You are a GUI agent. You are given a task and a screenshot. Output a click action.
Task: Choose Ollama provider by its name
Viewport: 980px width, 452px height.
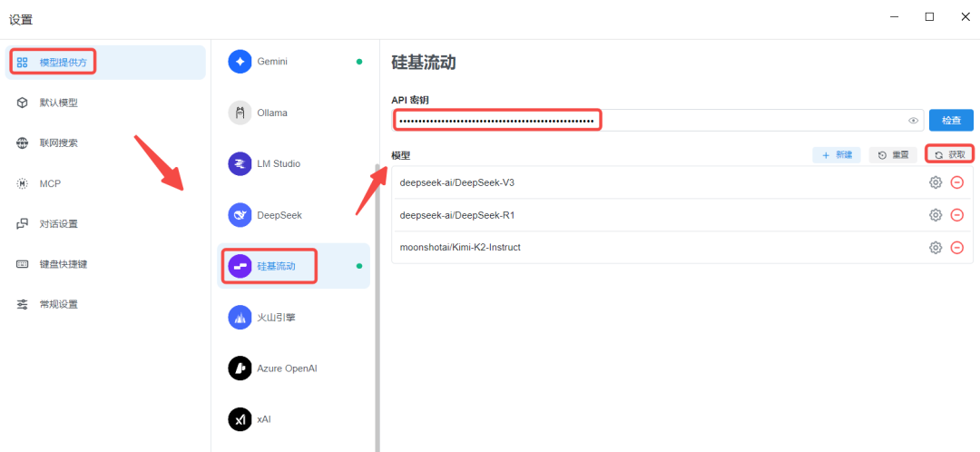(272, 113)
